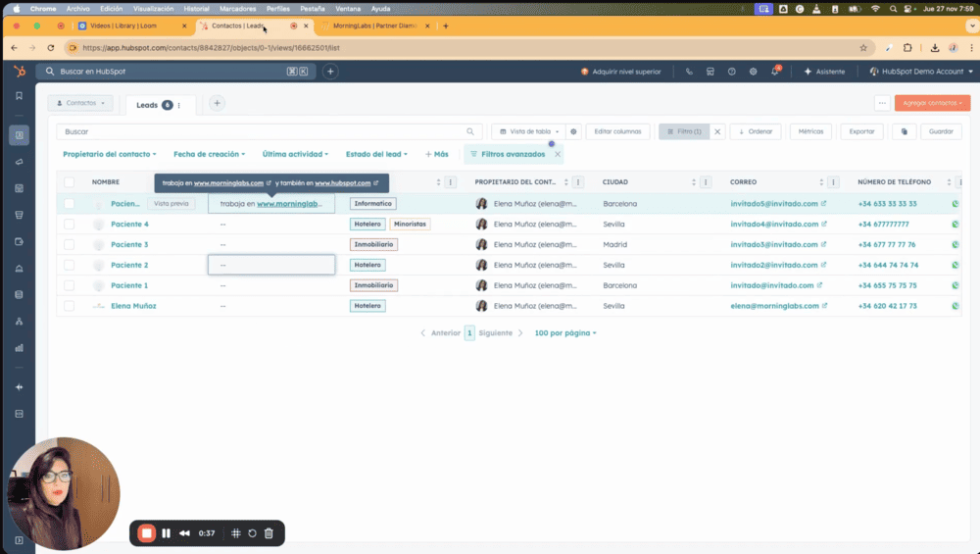Open the ellipsis more-options button near Agregar contactos
This screenshot has height=554, width=980.
[x=882, y=103]
